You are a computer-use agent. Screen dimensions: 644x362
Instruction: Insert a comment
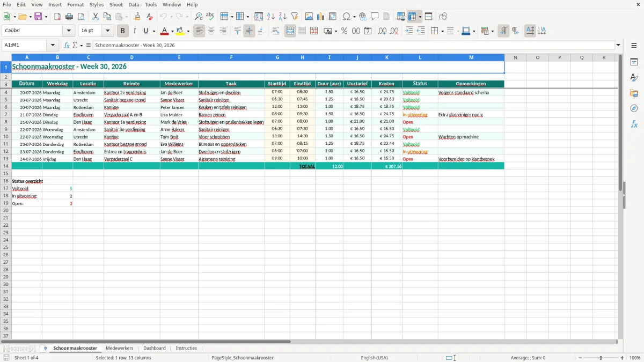(x=375, y=17)
